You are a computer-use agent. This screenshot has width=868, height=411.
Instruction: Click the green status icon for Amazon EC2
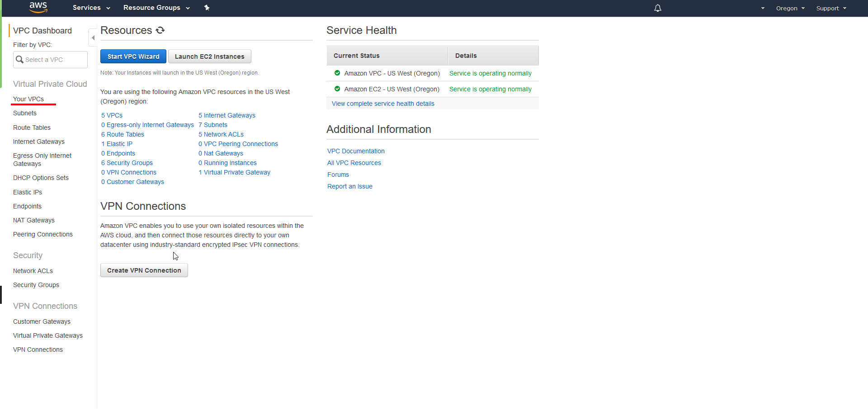(x=337, y=89)
